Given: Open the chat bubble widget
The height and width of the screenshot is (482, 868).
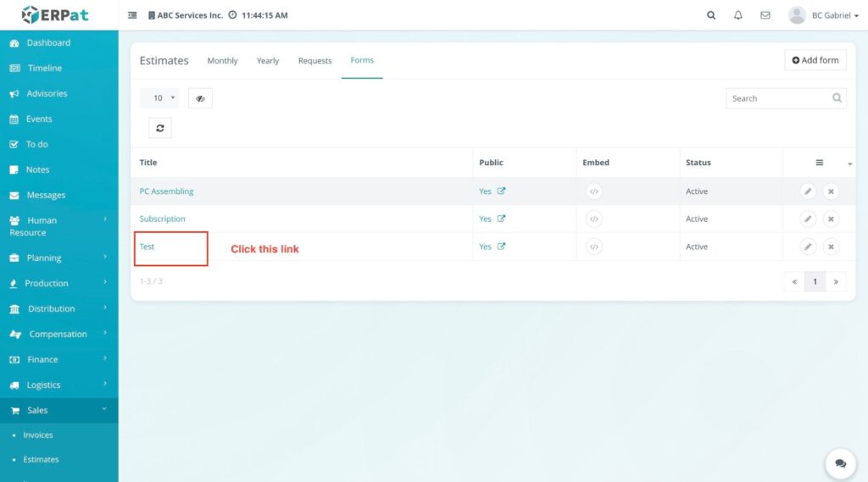Looking at the screenshot, I should click(x=840, y=463).
